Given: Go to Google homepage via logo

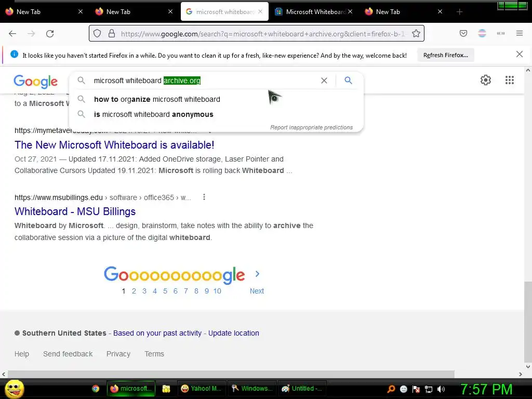Looking at the screenshot, I should pyautogui.click(x=36, y=82).
